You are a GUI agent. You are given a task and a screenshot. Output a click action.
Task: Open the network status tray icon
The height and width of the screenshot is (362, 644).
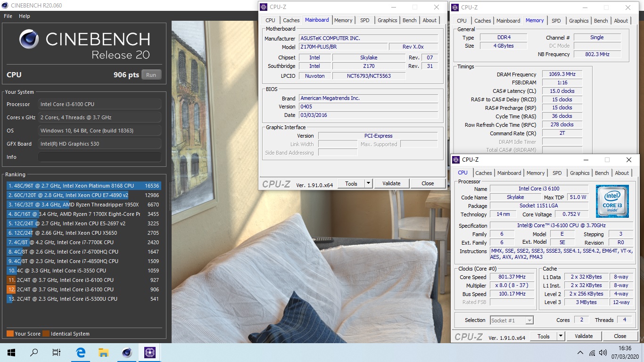coord(592,353)
